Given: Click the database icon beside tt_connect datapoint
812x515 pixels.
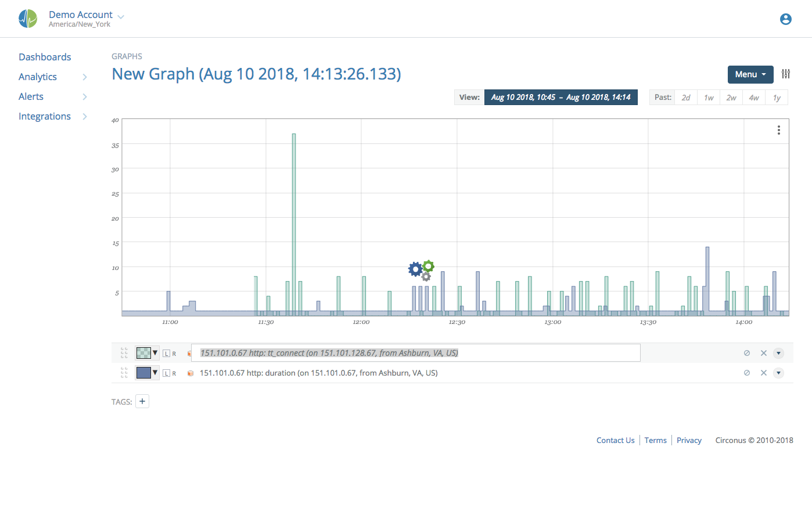Looking at the screenshot, I should click(x=190, y=352).
